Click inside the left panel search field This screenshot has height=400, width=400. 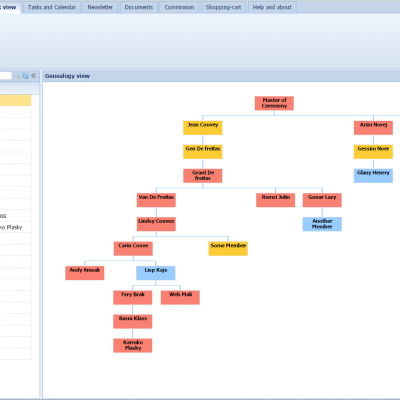pyautogui.click(x=6, y=76)
